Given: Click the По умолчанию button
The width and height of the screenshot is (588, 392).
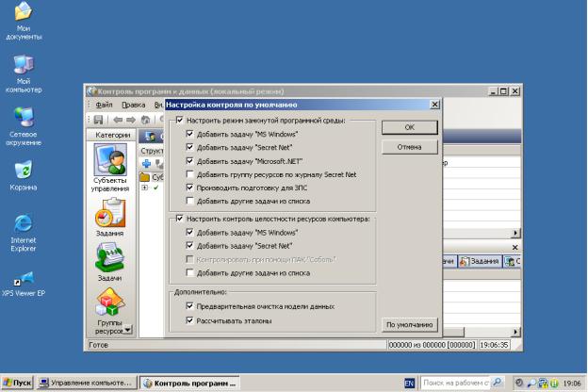Looking at the screenshot, I should [410, 324].
